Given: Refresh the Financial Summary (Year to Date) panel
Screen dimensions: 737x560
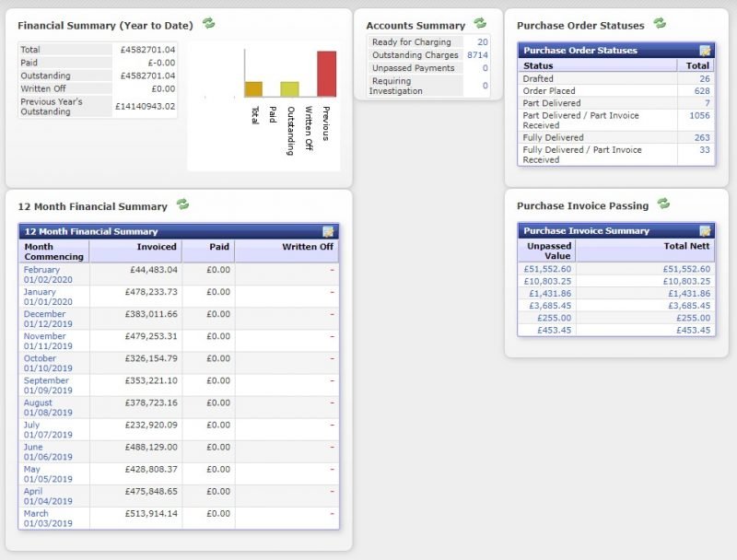Looking at the screenshot, I should [209, 23].
